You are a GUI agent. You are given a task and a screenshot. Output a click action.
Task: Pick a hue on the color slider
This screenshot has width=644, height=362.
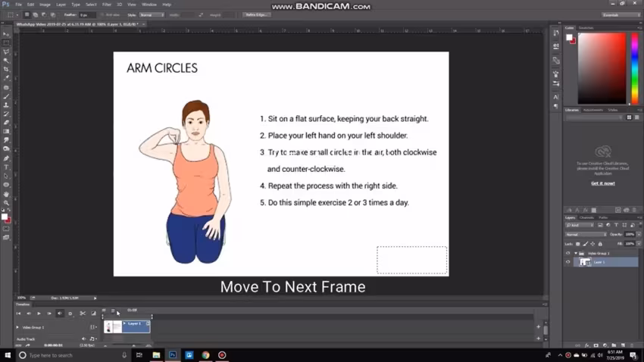point(635,68)
